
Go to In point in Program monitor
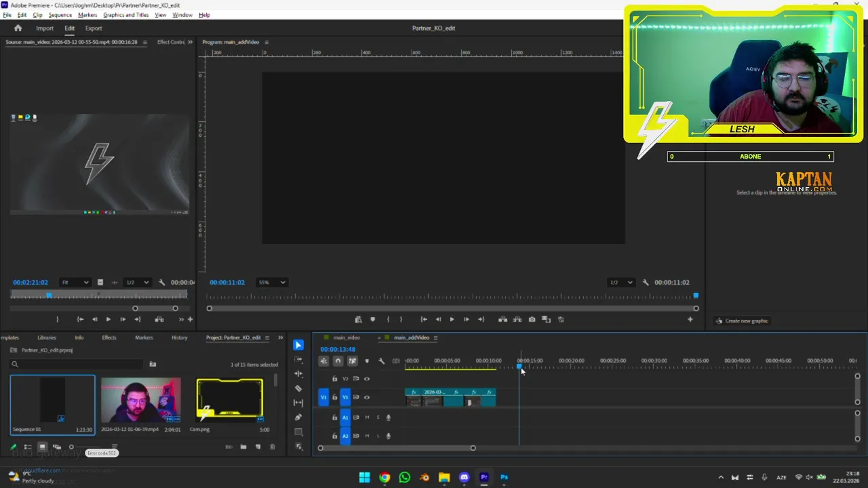[x=424, y=319]
